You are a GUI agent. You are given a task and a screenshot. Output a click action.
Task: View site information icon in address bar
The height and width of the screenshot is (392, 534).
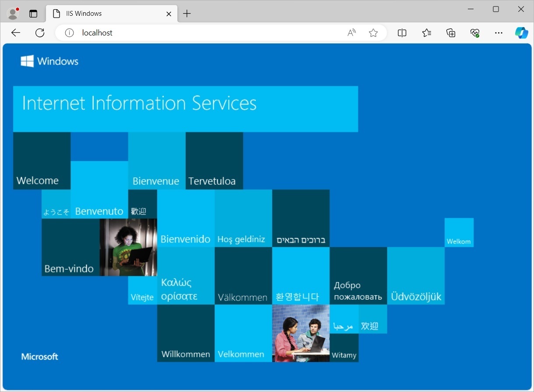(x=69, y=33)
